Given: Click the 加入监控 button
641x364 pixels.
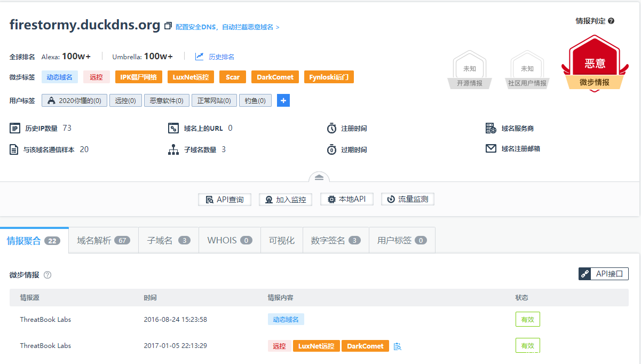Looking at the screenshot, I should (286, 200).
